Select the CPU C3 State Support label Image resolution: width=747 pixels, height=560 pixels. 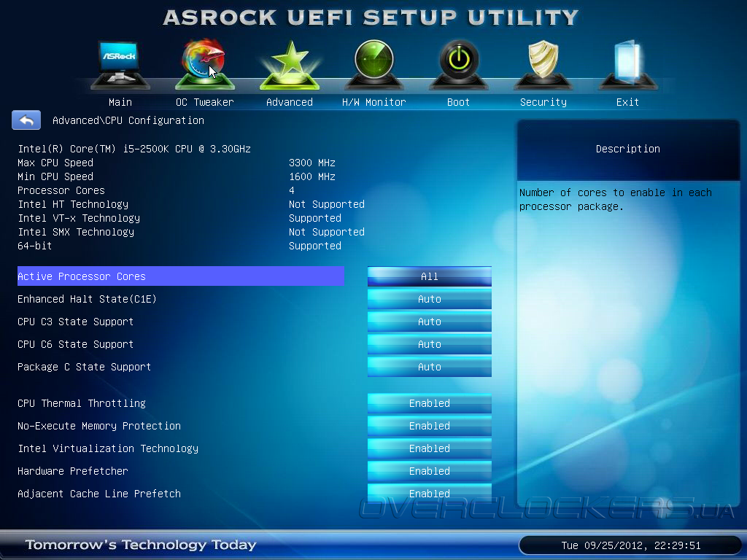click(75, 322)
